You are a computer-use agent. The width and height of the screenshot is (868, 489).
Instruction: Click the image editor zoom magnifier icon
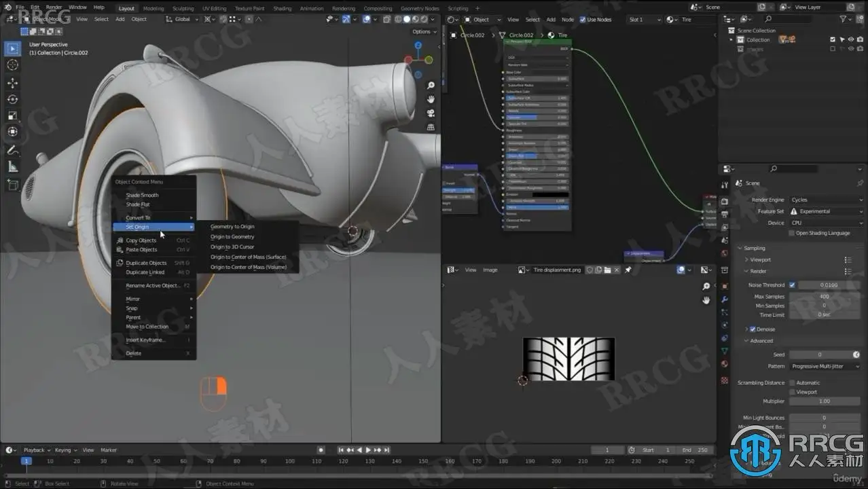coord(706,287)
